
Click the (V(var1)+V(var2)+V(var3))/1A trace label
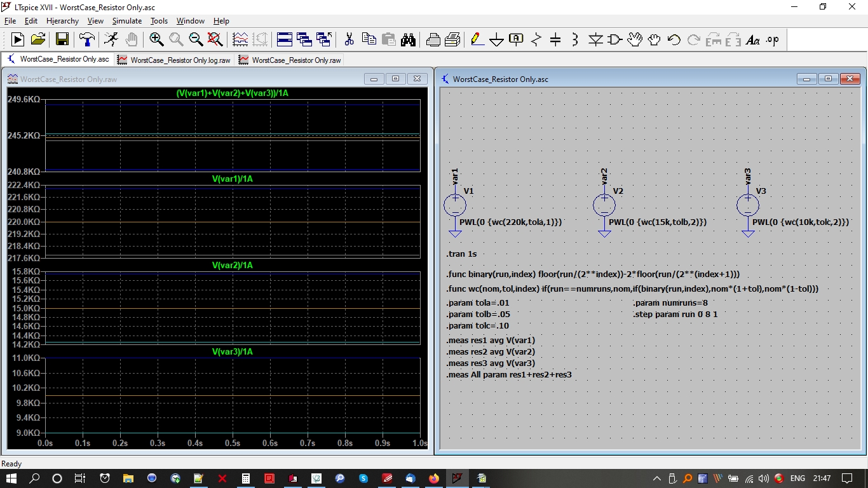pos(233,93)
